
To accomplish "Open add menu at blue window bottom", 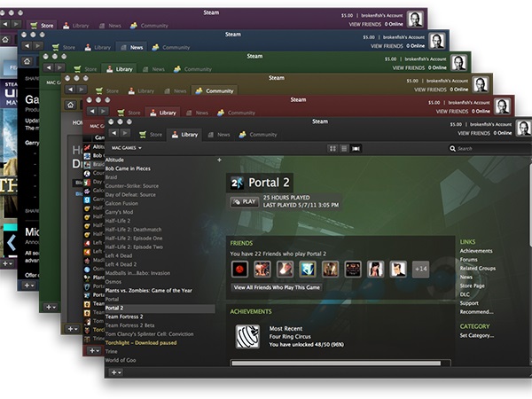I will [x=29, y=286].
